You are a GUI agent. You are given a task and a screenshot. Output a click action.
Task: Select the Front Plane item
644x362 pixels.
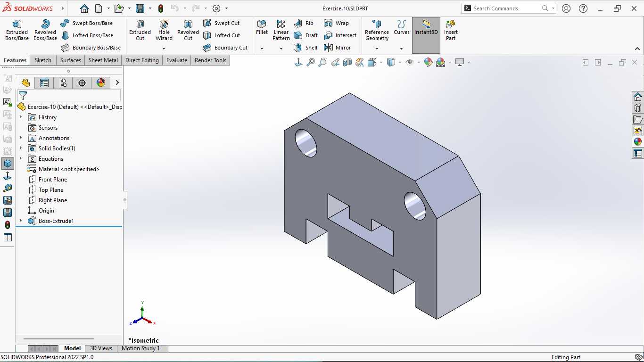(x=48, y=180)
